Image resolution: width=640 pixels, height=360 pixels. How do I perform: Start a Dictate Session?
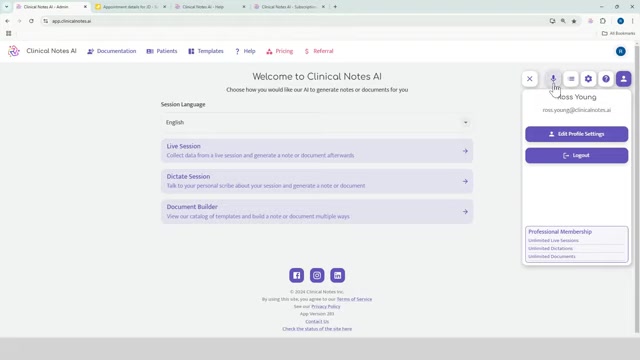click(317, 181)
